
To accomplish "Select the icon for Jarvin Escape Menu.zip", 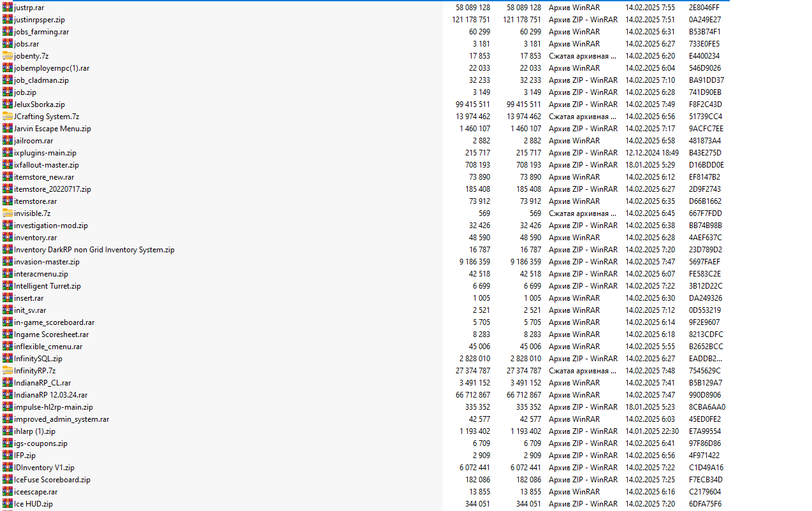I will (8, 129).
